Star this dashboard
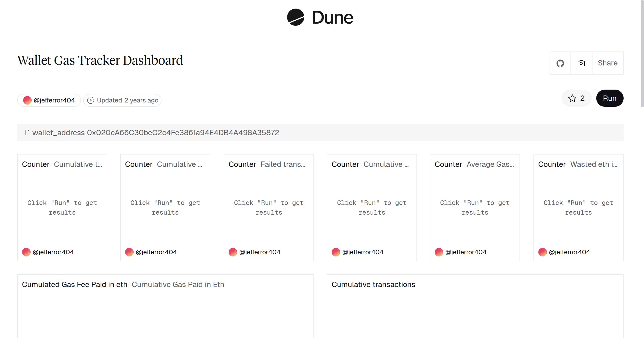 coord(576,98)
